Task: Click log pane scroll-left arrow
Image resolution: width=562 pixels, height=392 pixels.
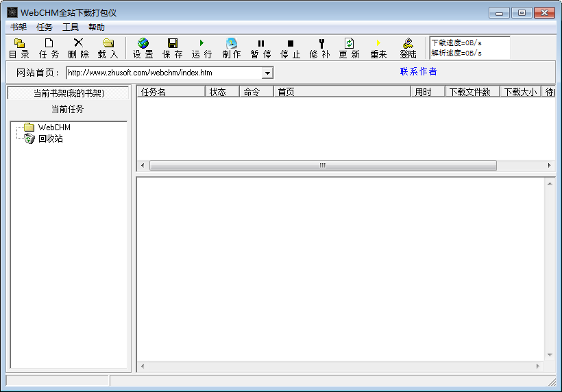Action: pos(143,366)
